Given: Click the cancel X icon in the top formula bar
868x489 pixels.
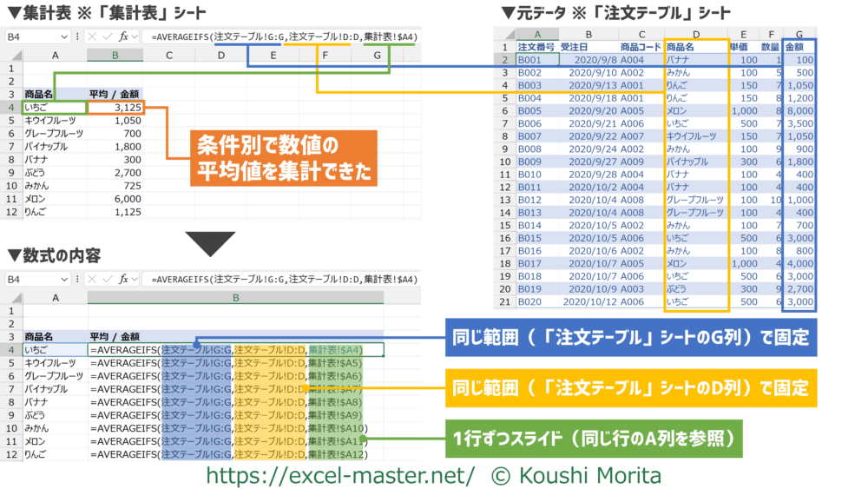Looking at the screenshot, I should pyautogui.click(x=94, y=37).
